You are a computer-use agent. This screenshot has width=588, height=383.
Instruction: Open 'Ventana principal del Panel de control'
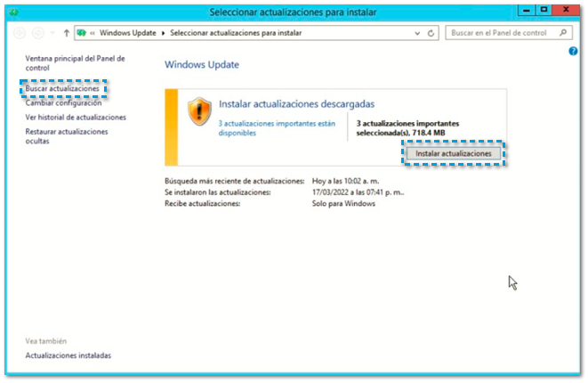coord(75,63)
